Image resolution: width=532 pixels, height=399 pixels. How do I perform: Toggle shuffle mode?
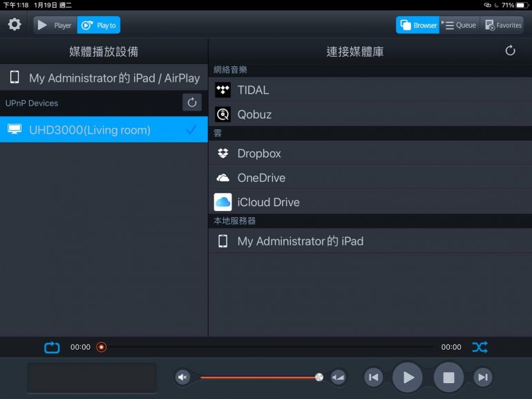[x=480, y=347]
